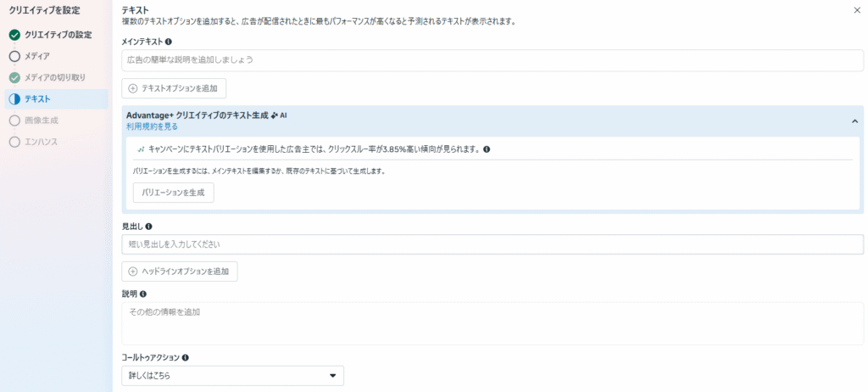
Task: Open the コールトゥアクション dropdown 詳しくはこちら
Action: point(233,375)
